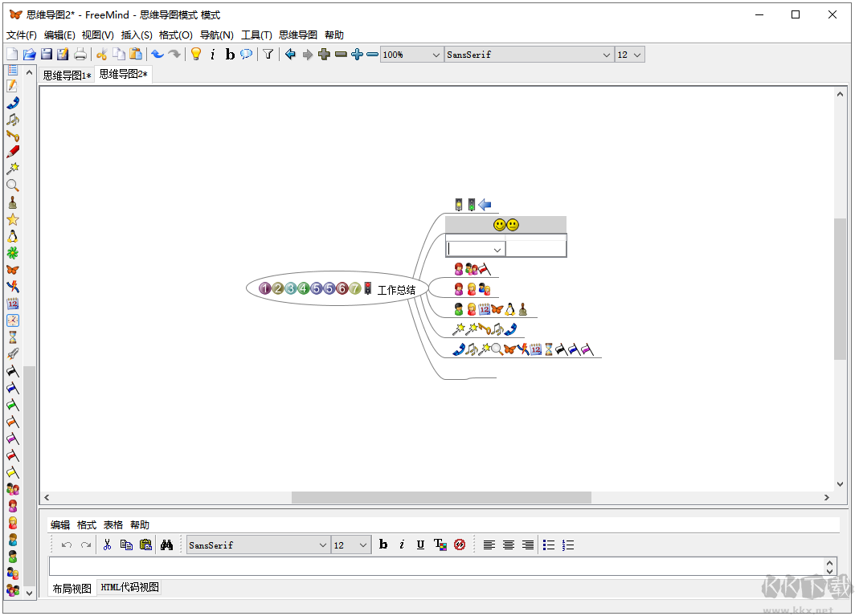This screenshot has height=616, width=855.
Task: Add the music note icon from side palette
Action: (x=13, y=120)
